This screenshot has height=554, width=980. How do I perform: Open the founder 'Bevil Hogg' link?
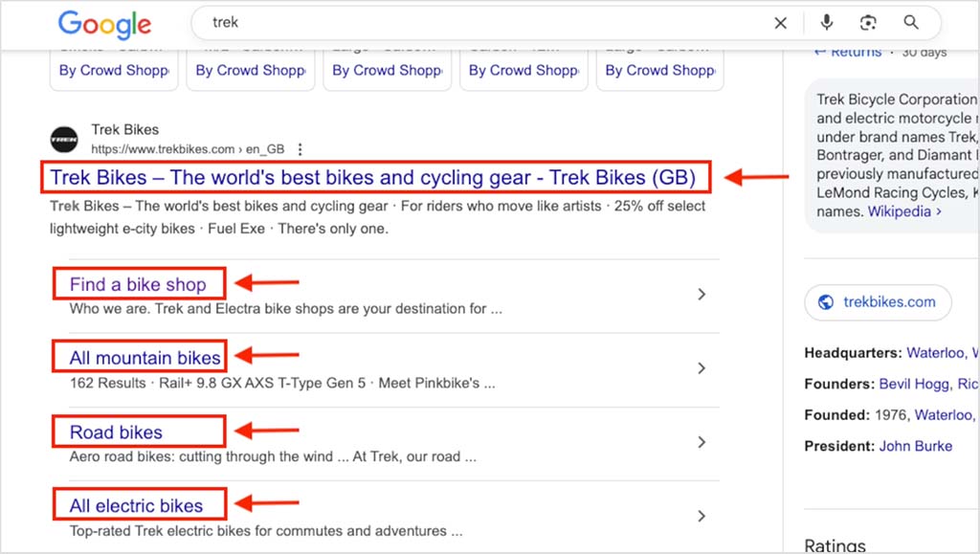pyautogui.click(x=914, y=384)
